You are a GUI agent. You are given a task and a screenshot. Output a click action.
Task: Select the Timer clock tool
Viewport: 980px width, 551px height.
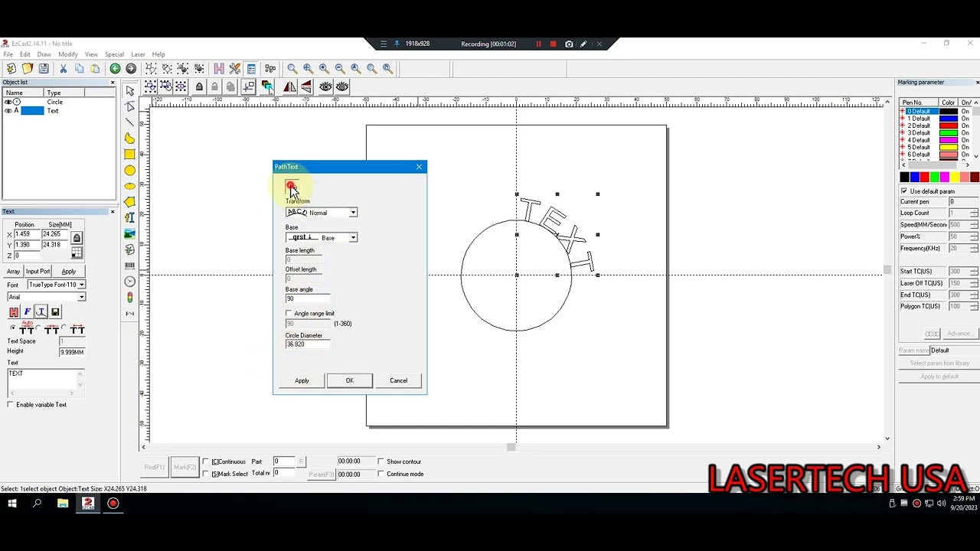click(129, 282)
